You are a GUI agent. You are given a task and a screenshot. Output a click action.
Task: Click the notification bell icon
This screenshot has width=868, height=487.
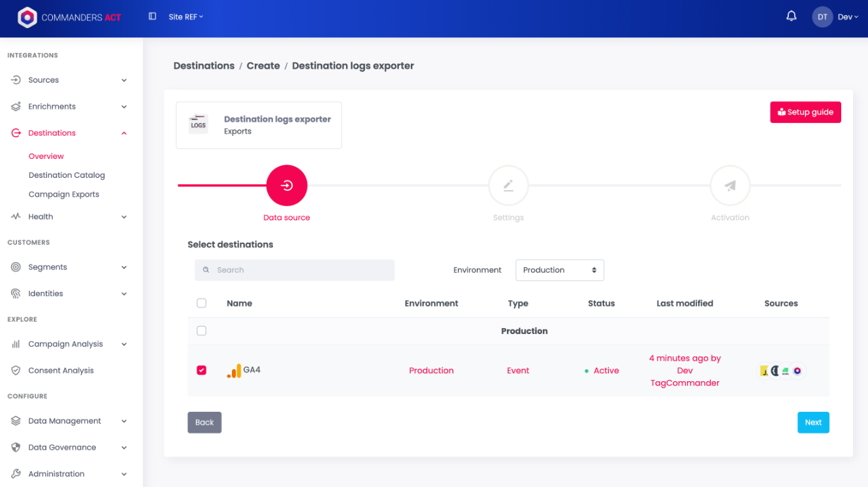[791, 16]
